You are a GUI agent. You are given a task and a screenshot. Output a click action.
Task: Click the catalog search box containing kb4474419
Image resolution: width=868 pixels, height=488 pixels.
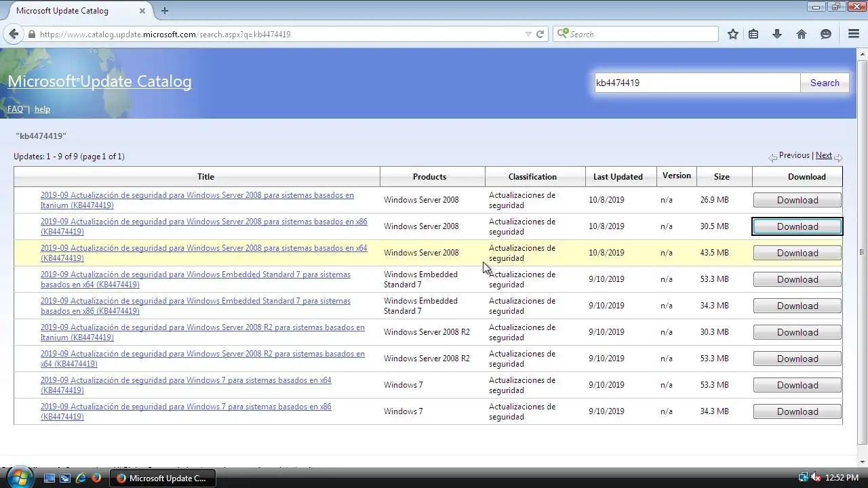tap(697, 83)
